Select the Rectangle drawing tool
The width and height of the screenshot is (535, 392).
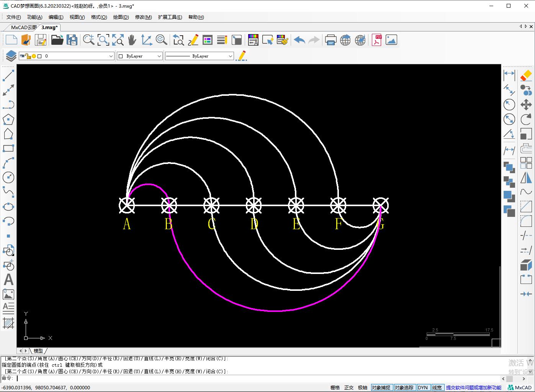click(x=8, y=149)
